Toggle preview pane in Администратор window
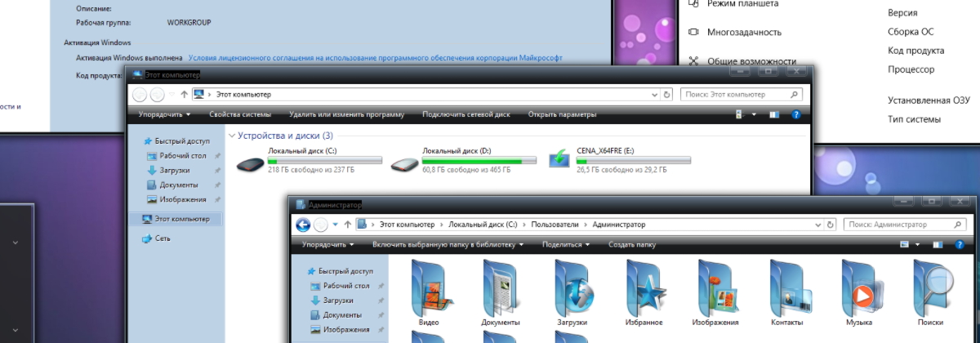 click(938, 244)
